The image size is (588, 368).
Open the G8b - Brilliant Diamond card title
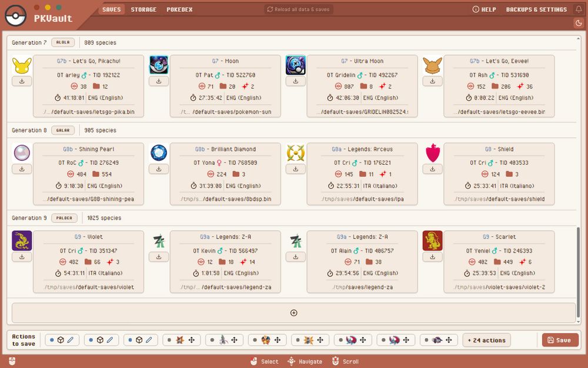225,149
